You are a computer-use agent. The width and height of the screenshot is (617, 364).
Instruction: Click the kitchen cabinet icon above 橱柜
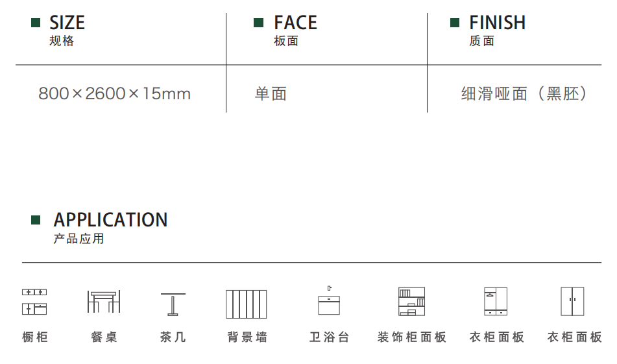pos(34,302)
